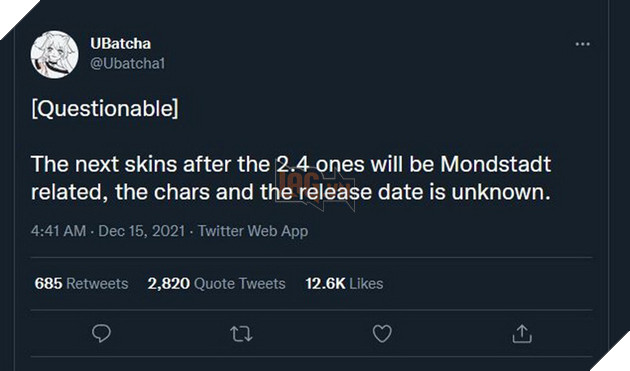The width and height of the screenshot is (630, 371).
Task: Click the UBatcha display name
Action: pos(121,43)
